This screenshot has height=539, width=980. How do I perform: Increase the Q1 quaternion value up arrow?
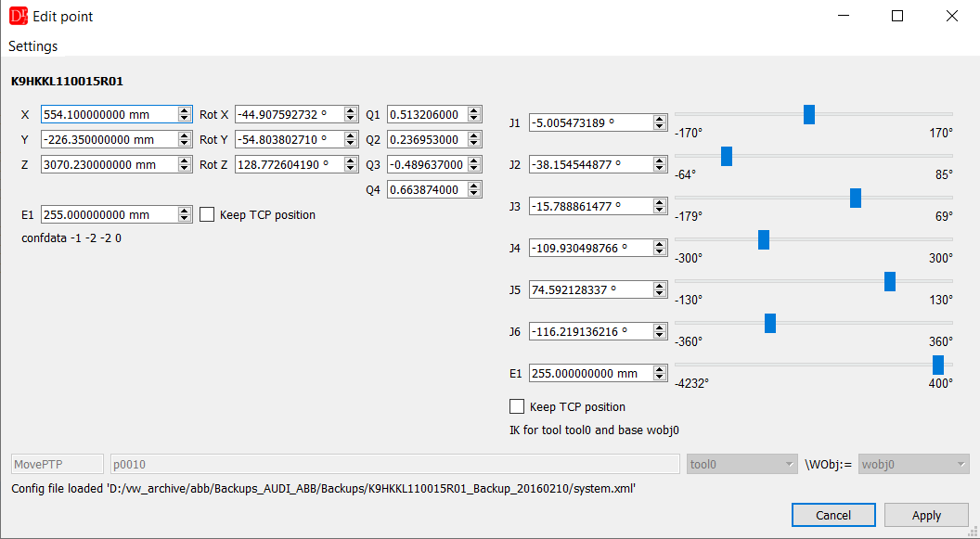coord(474,110)
